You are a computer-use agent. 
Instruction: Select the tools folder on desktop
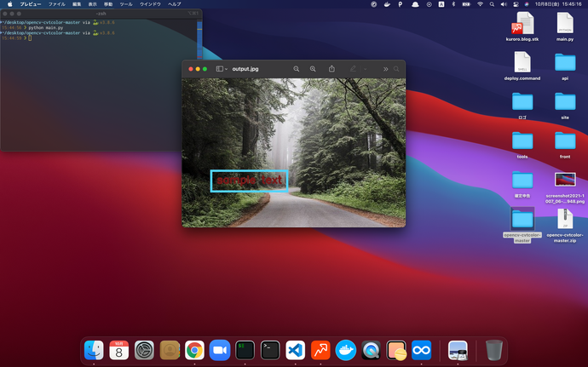[522, 145]
